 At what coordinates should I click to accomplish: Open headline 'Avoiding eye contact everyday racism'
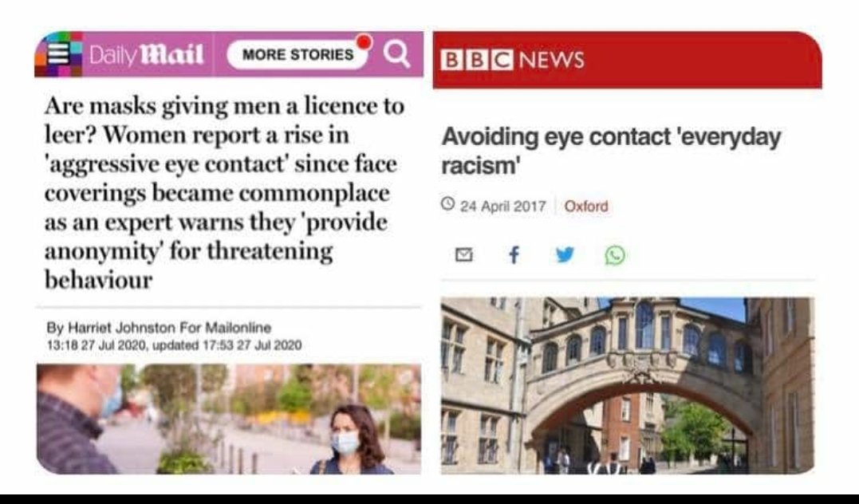tap(611, 151)
